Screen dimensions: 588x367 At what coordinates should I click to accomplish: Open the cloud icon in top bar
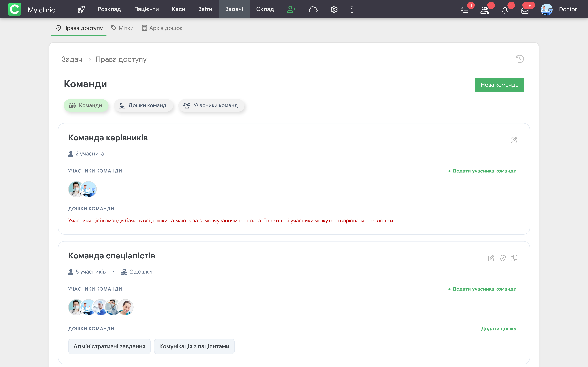(313, 9)
